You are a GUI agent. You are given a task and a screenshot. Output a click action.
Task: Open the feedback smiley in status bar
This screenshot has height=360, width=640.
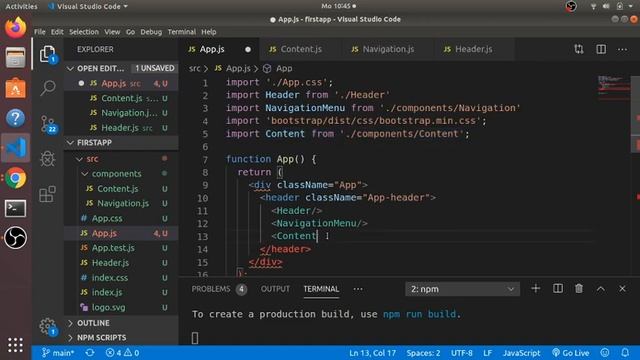[605, 353]
